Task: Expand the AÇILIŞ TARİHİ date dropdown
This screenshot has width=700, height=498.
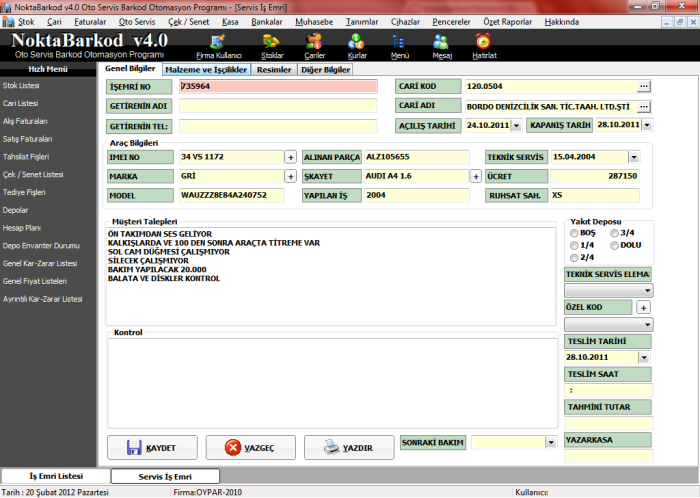Action: [516, 125]
